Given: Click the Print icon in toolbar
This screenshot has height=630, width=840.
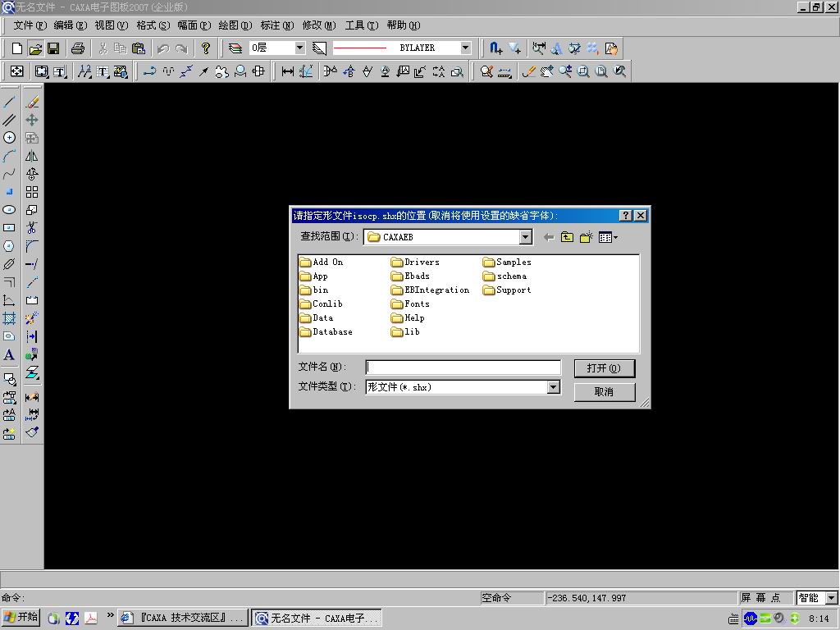Looking at the screenshot, I should (x=78, y=48).
